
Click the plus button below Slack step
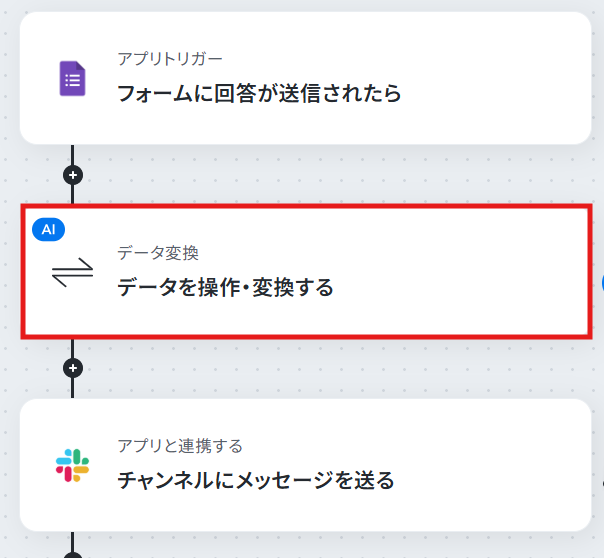tap(73, 555)
